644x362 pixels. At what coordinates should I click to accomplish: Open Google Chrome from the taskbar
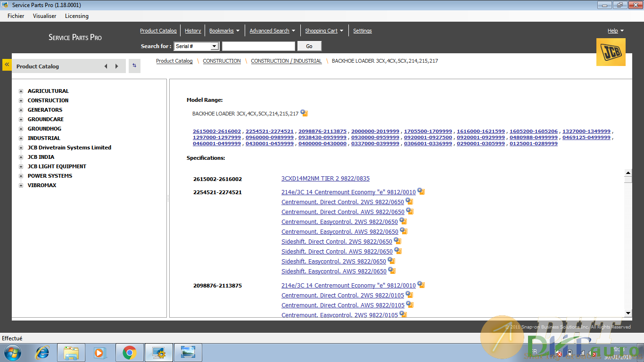(x=129, y=353)
